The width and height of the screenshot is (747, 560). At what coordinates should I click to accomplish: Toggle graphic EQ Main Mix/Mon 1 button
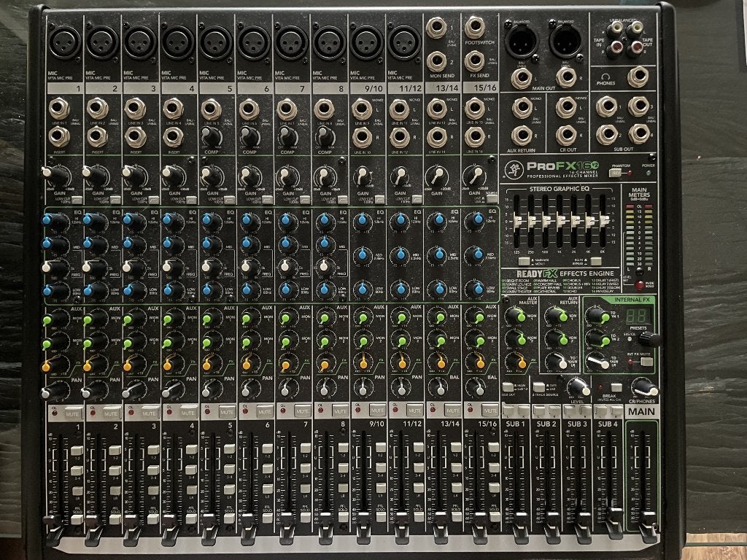tap(525, 261)
